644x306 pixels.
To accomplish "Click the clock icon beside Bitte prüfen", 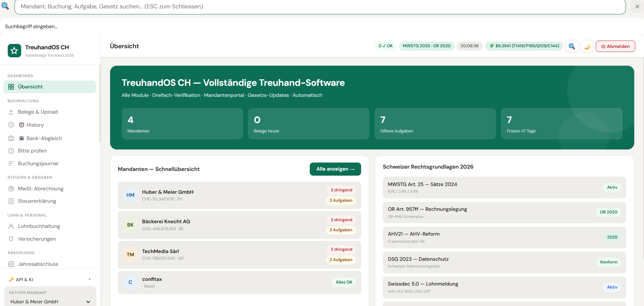I will click(x=11, y=151).
